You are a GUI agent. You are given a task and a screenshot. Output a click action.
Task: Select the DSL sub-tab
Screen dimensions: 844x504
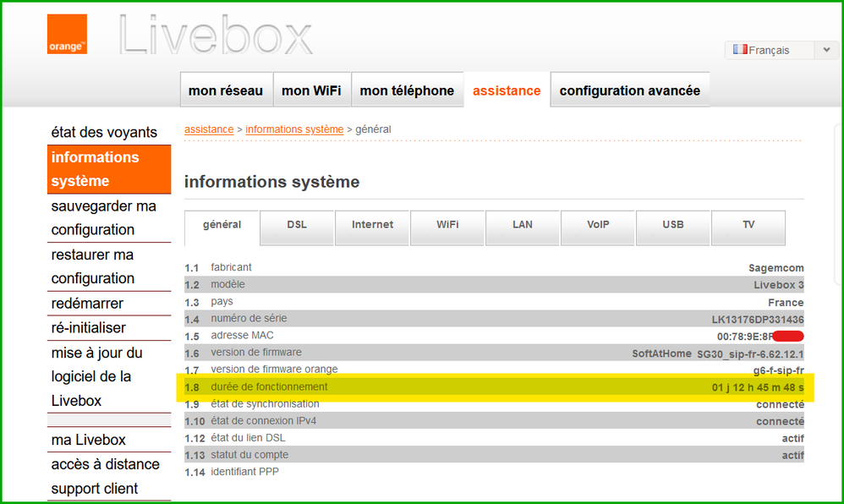coord(297,225)
